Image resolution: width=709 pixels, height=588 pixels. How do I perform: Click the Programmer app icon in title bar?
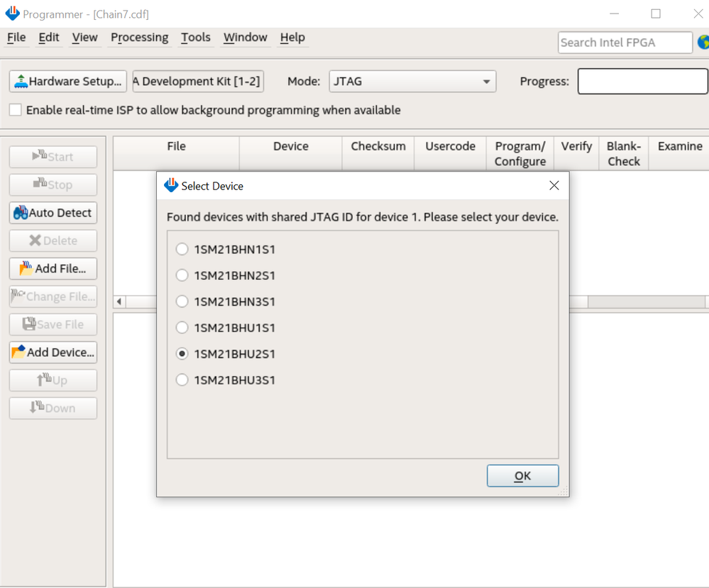12,13
